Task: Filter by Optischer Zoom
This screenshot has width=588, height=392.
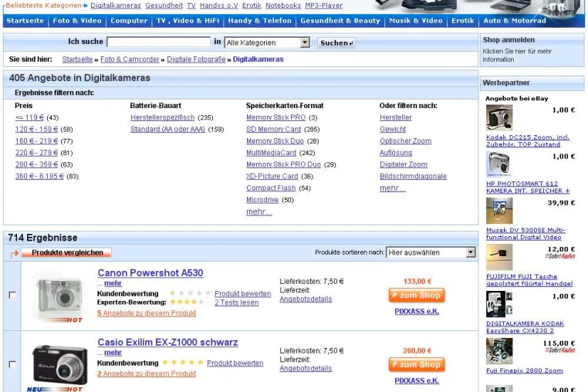Action: click(405, 141)
